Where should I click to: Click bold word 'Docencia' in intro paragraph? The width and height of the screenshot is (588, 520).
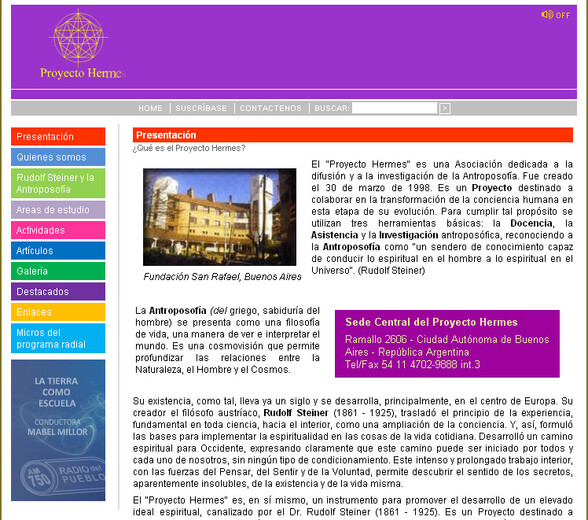(x=532, y=223)
